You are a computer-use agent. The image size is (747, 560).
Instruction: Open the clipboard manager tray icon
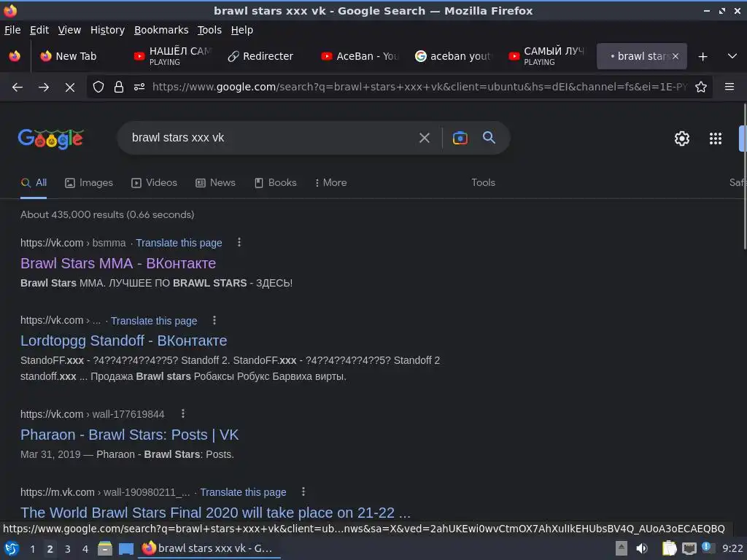(669, 548)
